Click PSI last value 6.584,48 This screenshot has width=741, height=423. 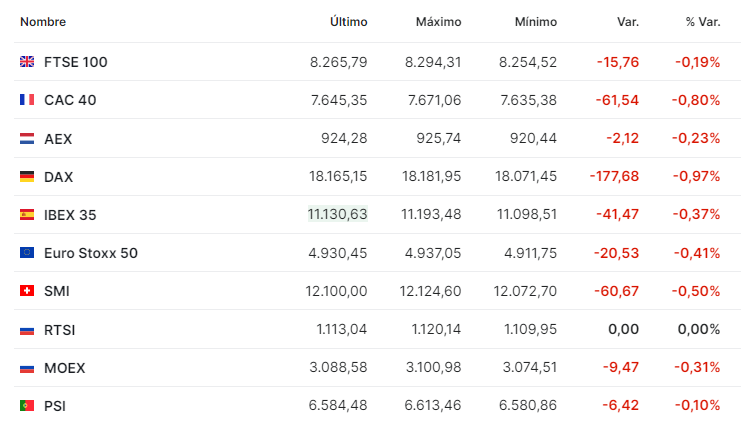click(x=338, y=405)
